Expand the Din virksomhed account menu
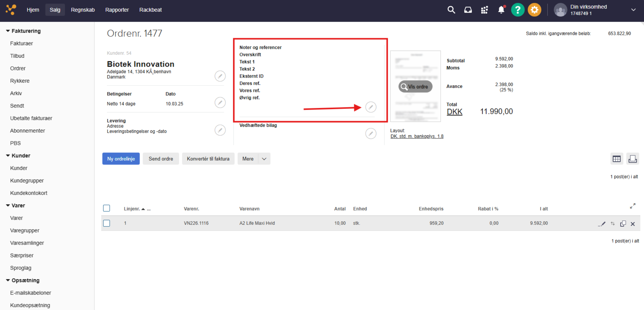Screen dimensions: 644x310 633,10
